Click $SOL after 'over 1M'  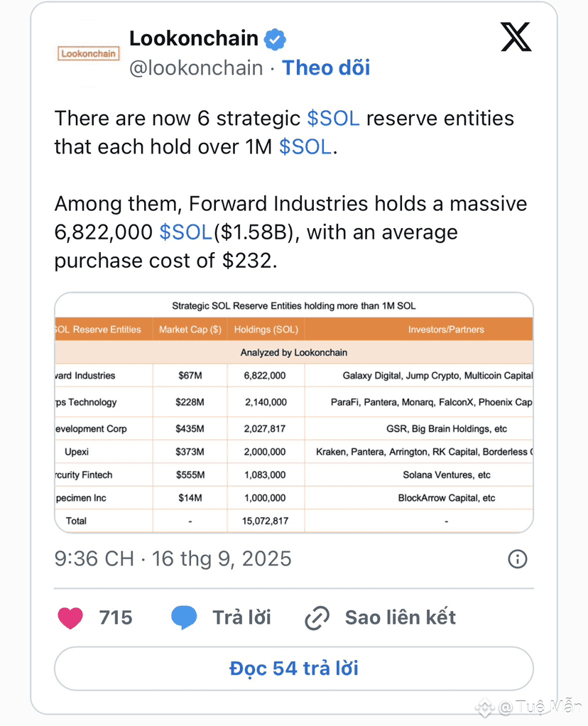[x=305, y=147]
